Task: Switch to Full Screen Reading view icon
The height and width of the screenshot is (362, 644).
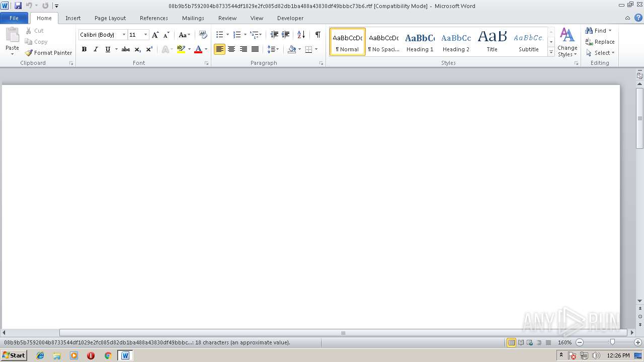Action: point(521,342)
